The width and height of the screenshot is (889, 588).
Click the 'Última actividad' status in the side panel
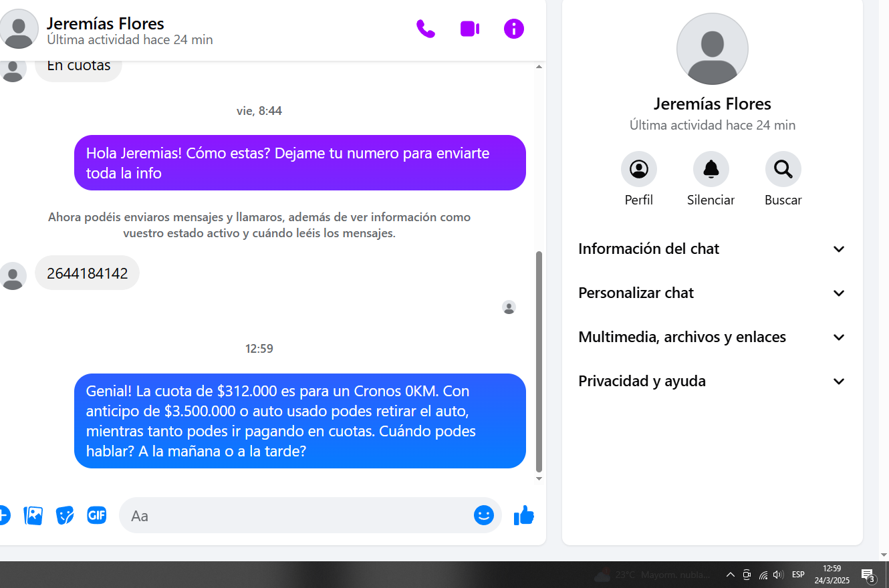pyautogui.click(x=713, y=125)
